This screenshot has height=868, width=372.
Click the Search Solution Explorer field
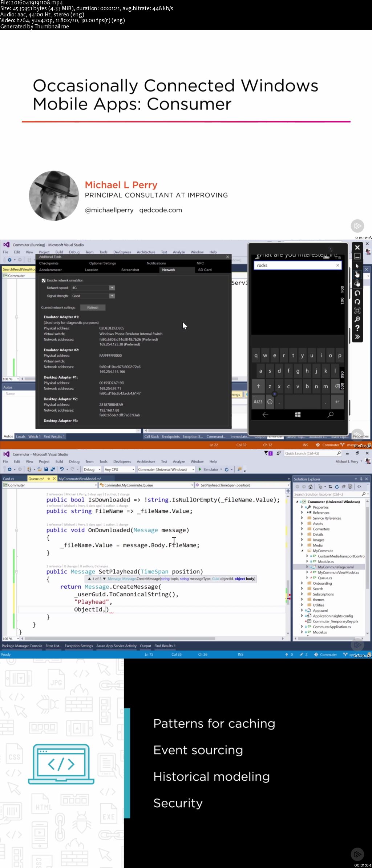pyautogui.click(x=330, y=494)
